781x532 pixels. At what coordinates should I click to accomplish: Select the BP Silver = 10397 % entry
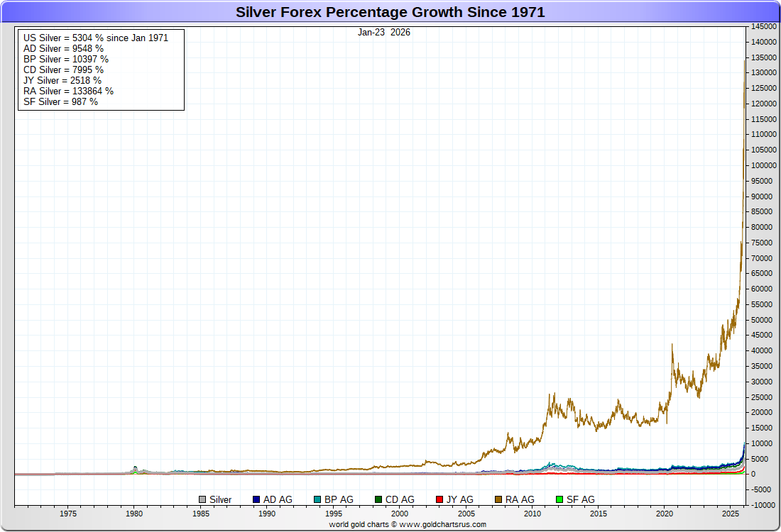[66, 59]
